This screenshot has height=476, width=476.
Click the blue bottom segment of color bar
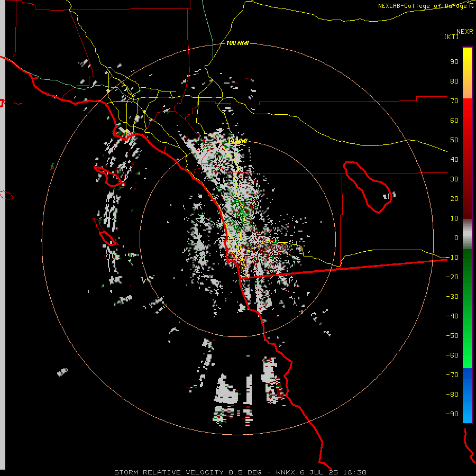tap(467, 396)
